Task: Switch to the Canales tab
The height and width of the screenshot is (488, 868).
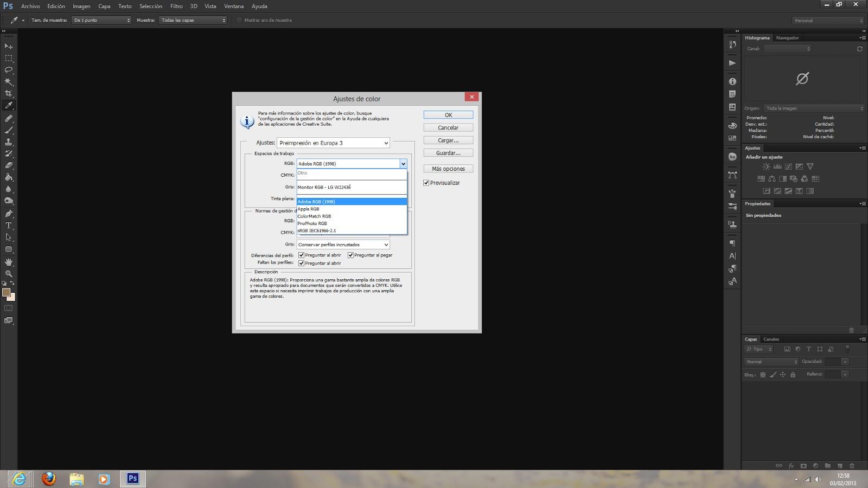Action: [771, 339]
